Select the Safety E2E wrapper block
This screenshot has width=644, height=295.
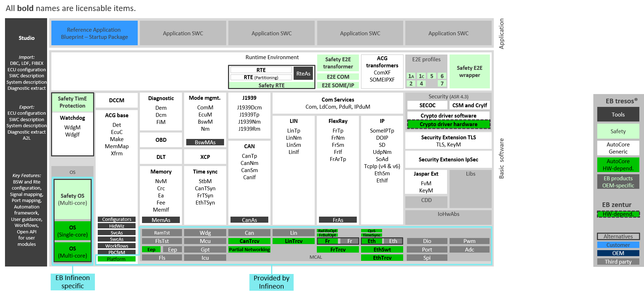click(470, 71)
